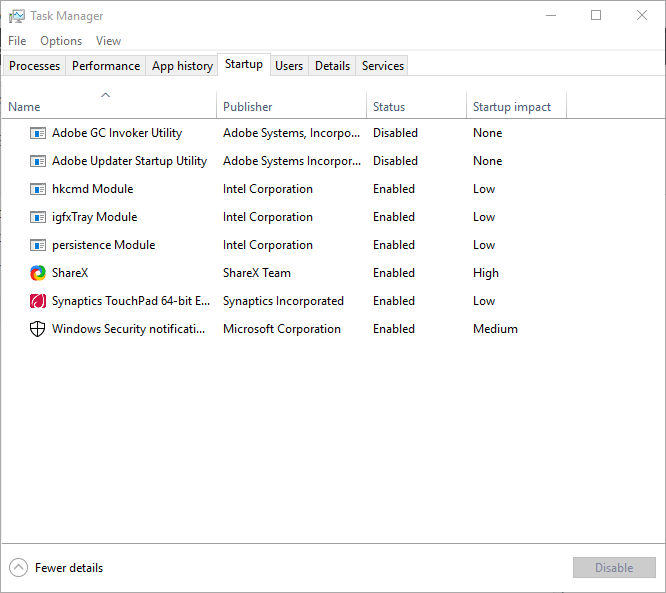666x593 pixels.
Task: Click the Enabled status of ShareX
Action: (x=394, y=273)
